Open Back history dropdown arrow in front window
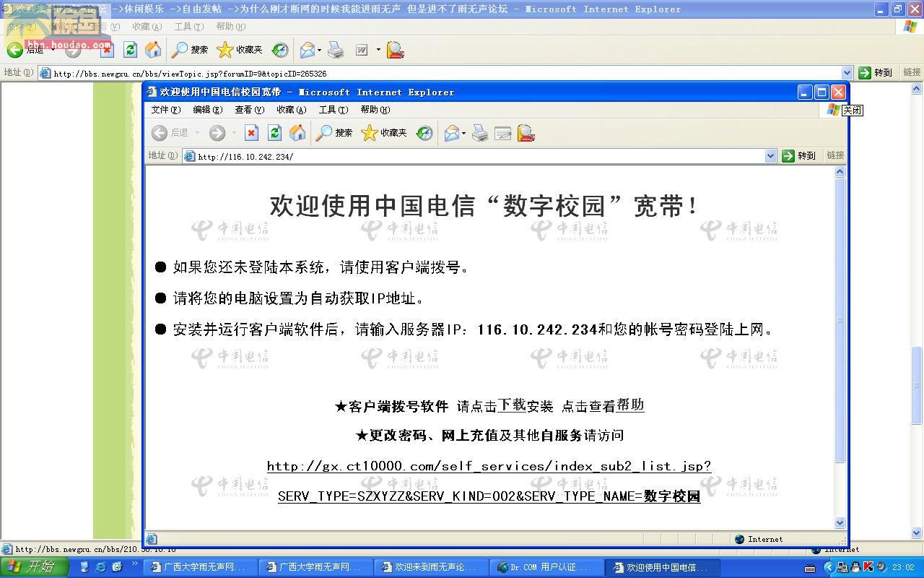This screenshot has width=924, height=578. [197, 133]
